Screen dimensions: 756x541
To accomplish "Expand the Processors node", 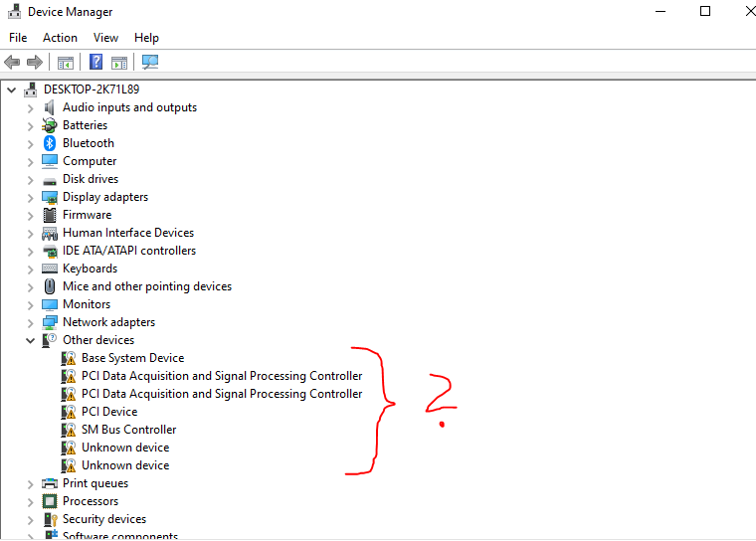I will pos(31,502).
